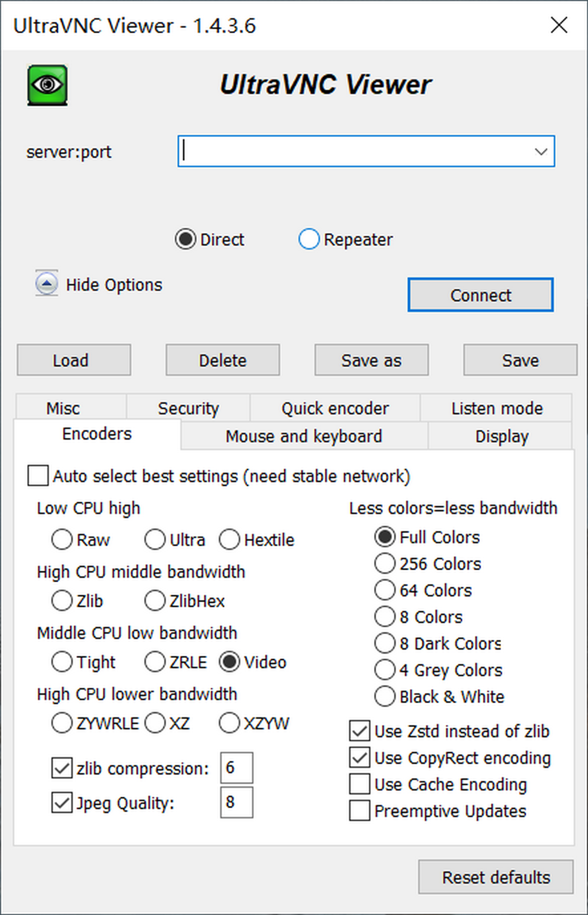
Task: Delete the saved connection entry
Action: (223, 360)
